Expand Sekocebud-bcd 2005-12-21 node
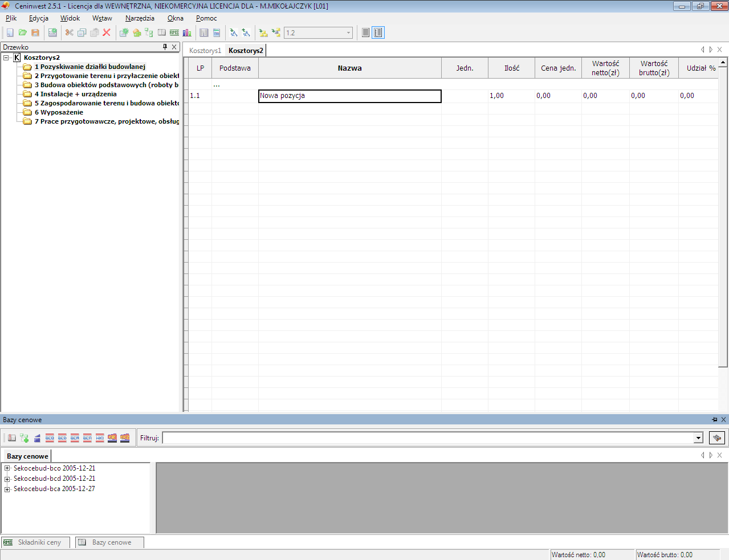 click(x=7, y=479)
